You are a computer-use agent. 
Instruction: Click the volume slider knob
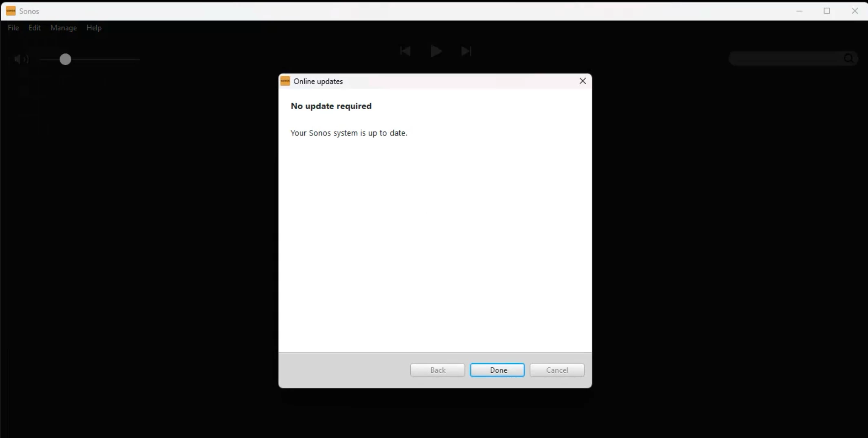[65, 59]
